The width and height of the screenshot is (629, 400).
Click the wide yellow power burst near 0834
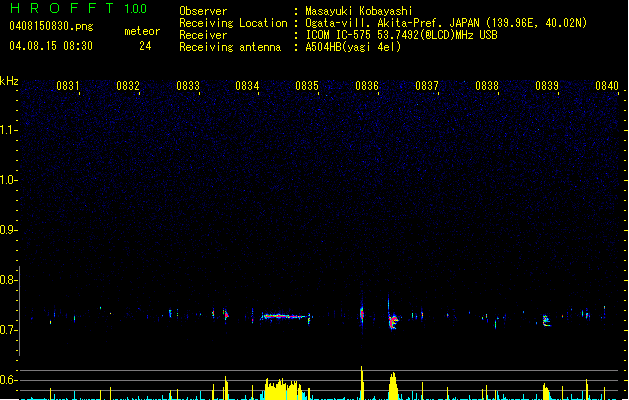285,389
